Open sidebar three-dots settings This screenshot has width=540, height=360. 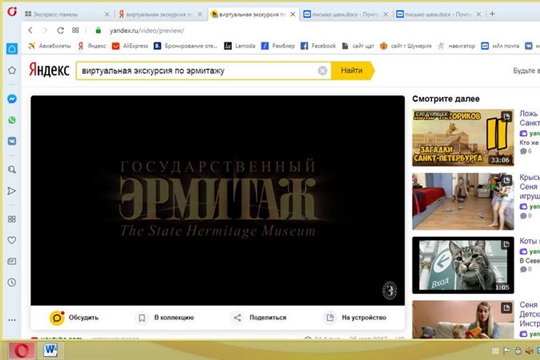pos(12,320)
